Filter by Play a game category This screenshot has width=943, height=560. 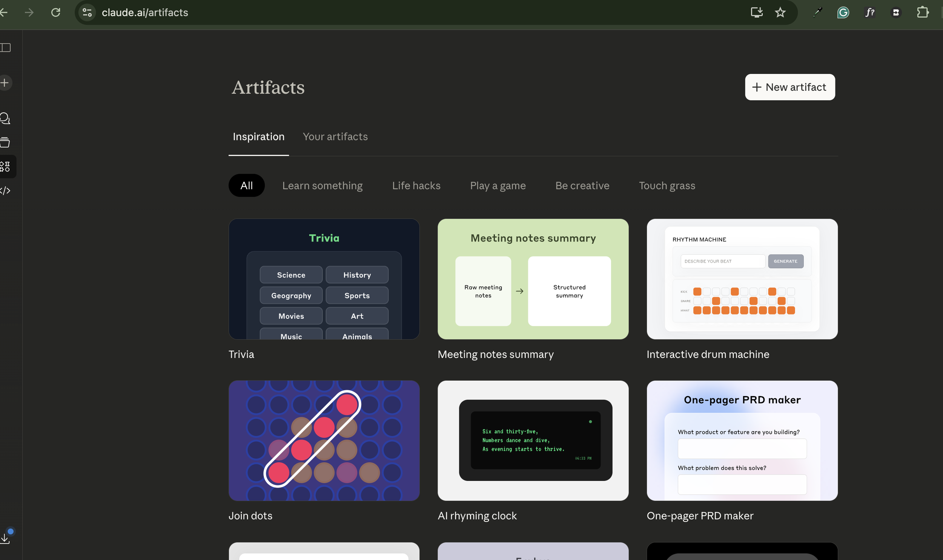click(x=498, y=186)
